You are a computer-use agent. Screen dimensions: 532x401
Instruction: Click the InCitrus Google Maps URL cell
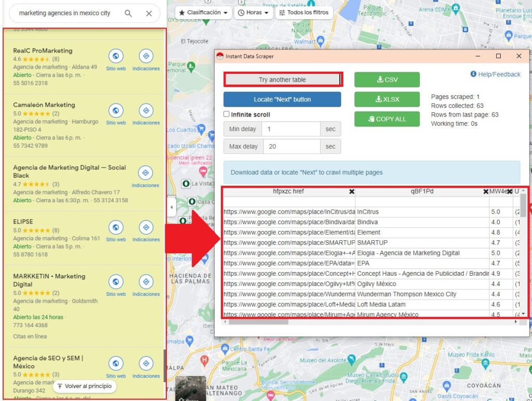point(289,212)
